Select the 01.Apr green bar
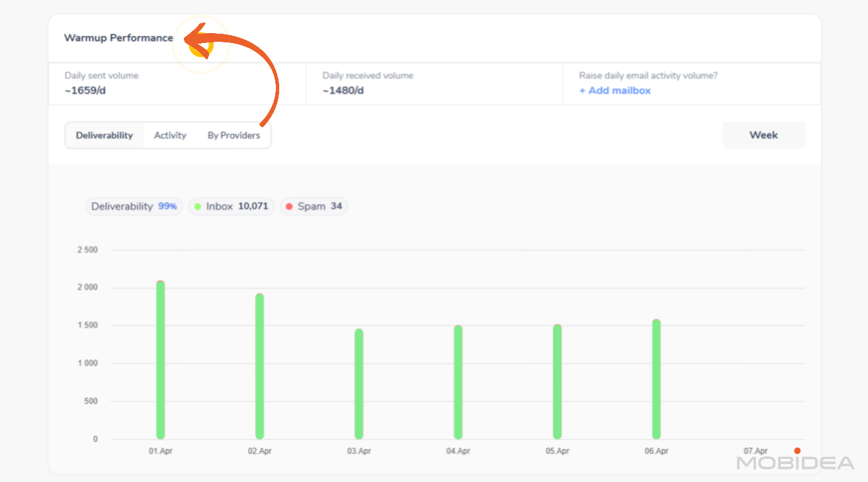 click(160, 361)
